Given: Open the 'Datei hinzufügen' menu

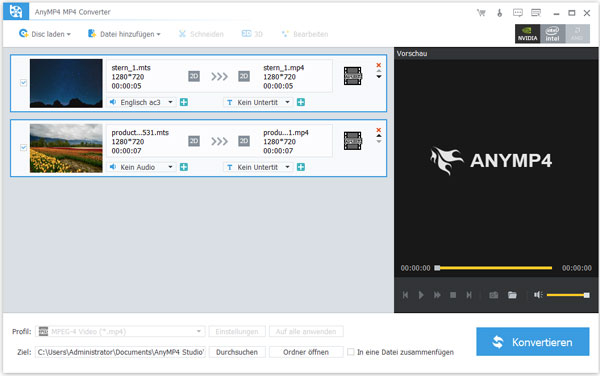Looking at the screenshot, I should (124, 34).
